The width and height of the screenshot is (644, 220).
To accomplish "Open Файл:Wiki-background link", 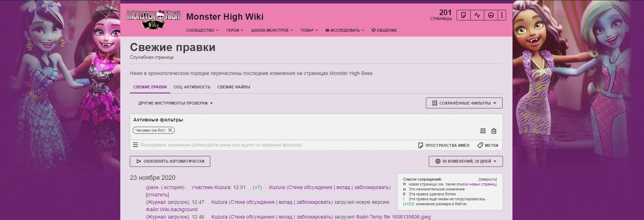I will pos(172,209).
